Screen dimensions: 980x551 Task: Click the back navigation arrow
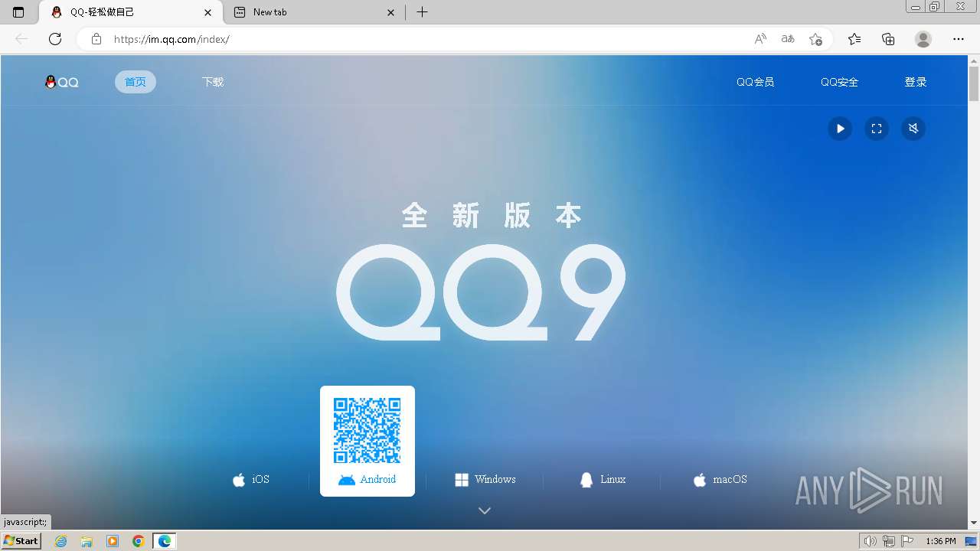(21, 39)
